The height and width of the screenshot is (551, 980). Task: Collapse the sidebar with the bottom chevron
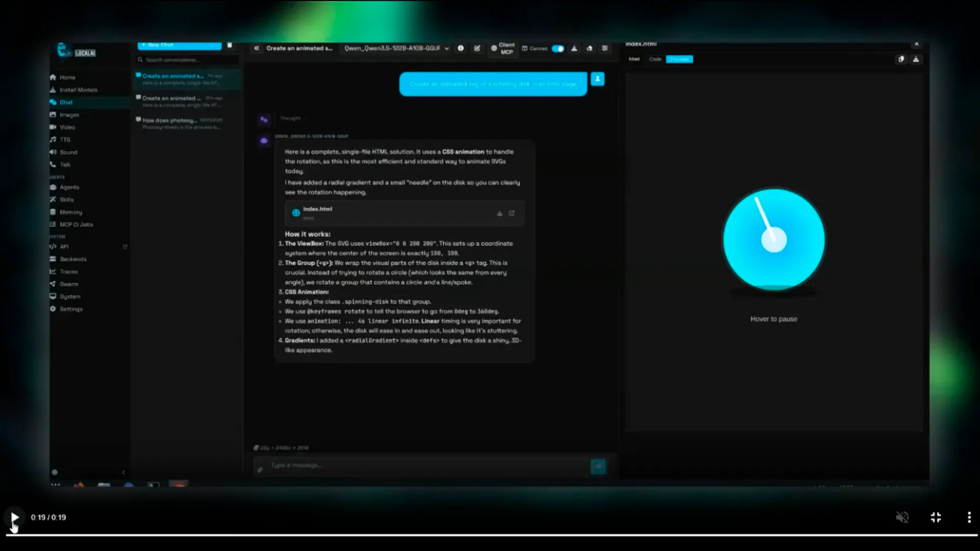(123, 472)
